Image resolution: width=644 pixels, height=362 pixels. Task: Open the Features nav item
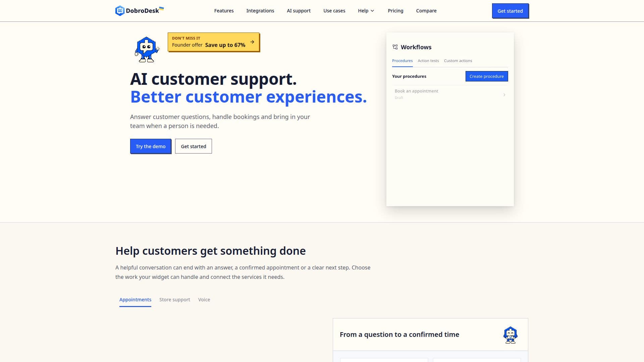[x=224, y=11]
